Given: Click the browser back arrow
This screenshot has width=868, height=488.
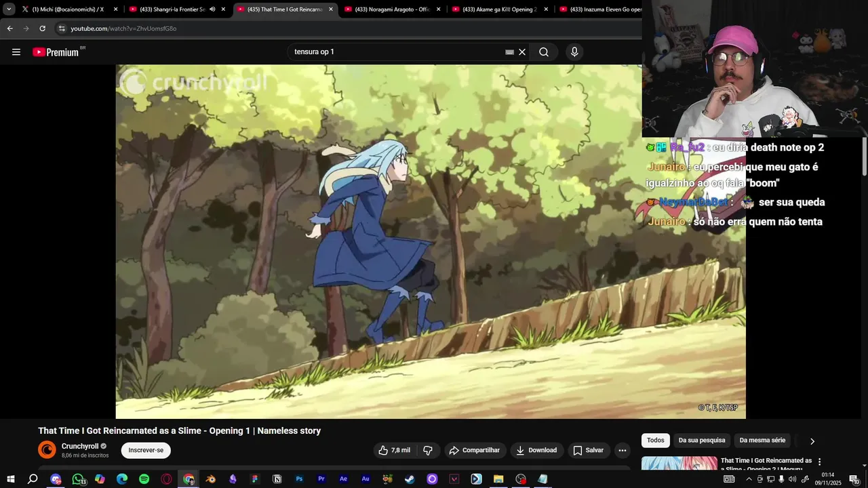Looking at the screenshot, I should (x=9, y=28).
